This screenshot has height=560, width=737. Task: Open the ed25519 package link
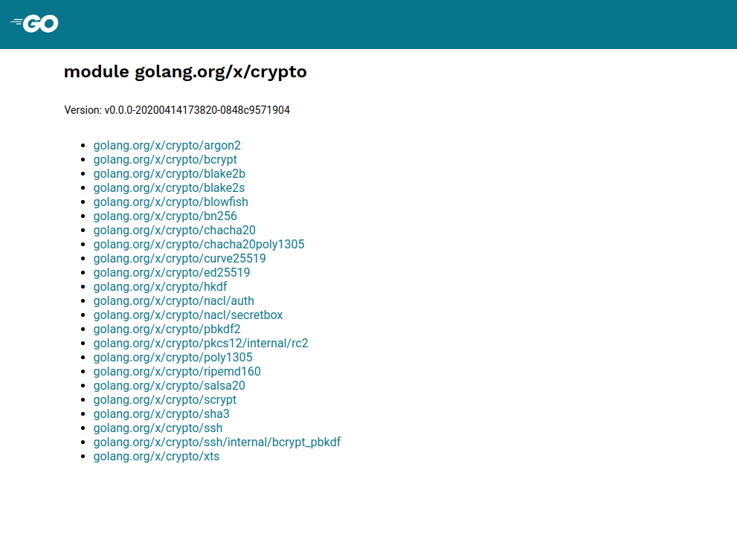pos(171,272)
